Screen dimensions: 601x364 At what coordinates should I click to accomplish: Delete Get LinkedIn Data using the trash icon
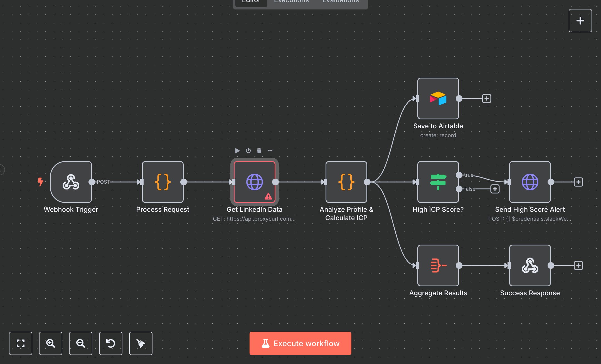pos(259,151)
